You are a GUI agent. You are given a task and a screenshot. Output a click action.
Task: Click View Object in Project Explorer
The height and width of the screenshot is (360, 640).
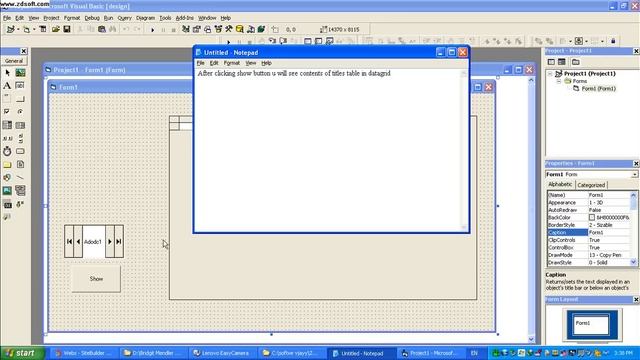[x=562, y=62]
